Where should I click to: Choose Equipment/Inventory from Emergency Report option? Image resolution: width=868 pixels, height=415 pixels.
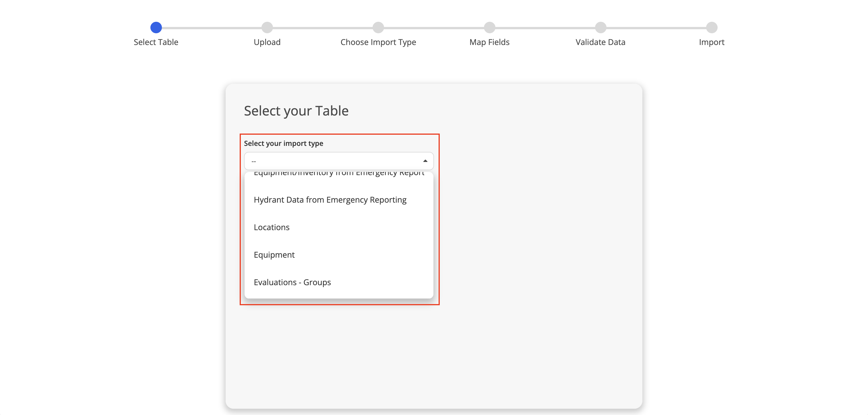(x=339, y=174)
